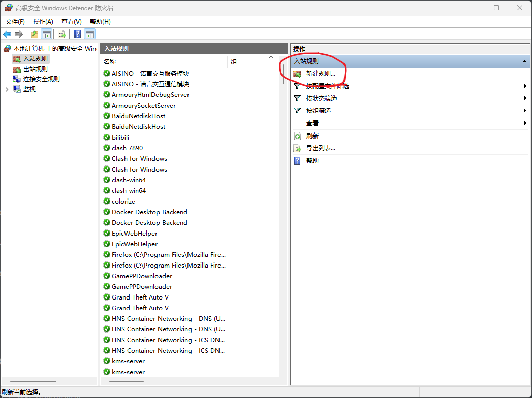This screenshot has height=398, width=532.
Task: Click the Back arrow toolbar icon
Action: [7, 34]
